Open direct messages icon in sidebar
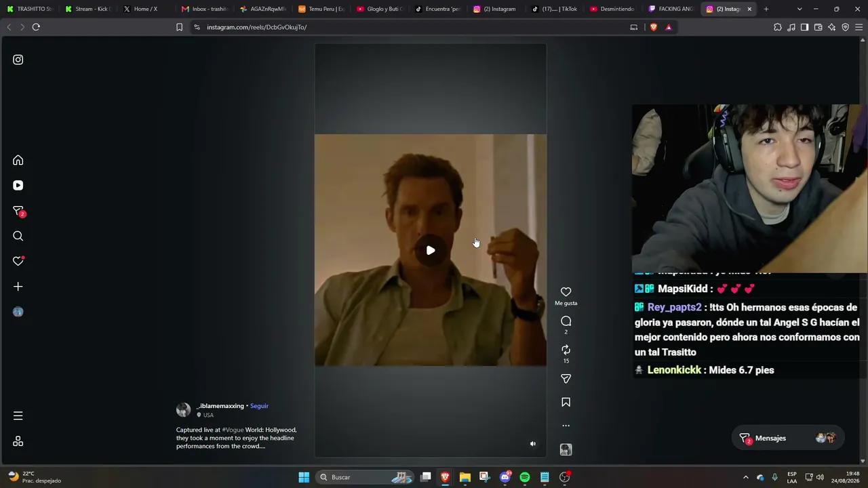Screen dimensions: 868x488 coord(18,211)
